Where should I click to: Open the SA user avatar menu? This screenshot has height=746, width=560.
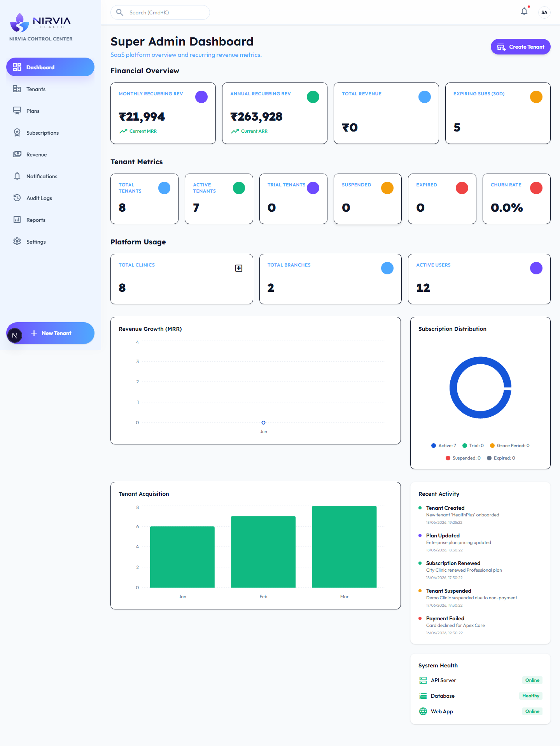click(544, 12)
